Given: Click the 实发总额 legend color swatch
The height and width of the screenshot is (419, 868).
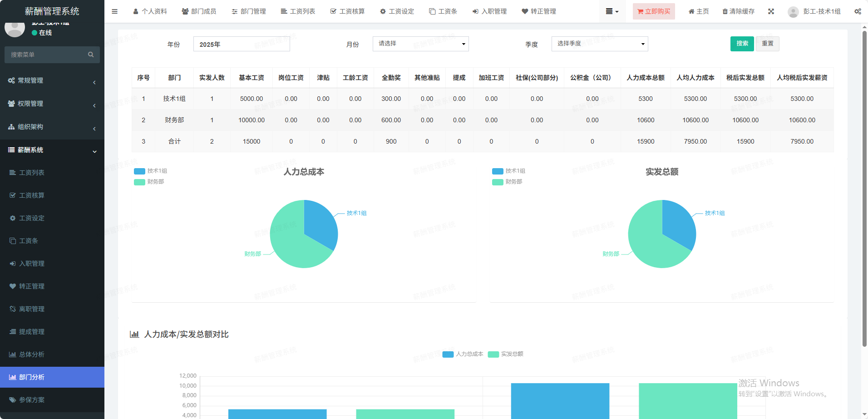Looking at the screenshot, I should click(493, 354).
